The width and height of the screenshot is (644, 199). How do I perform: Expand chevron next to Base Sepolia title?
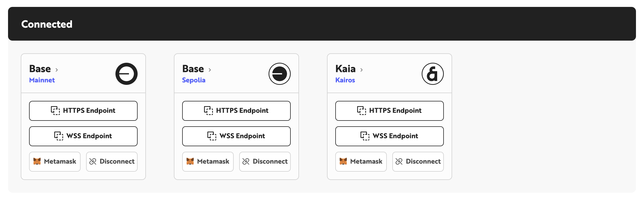pos(210,70)
